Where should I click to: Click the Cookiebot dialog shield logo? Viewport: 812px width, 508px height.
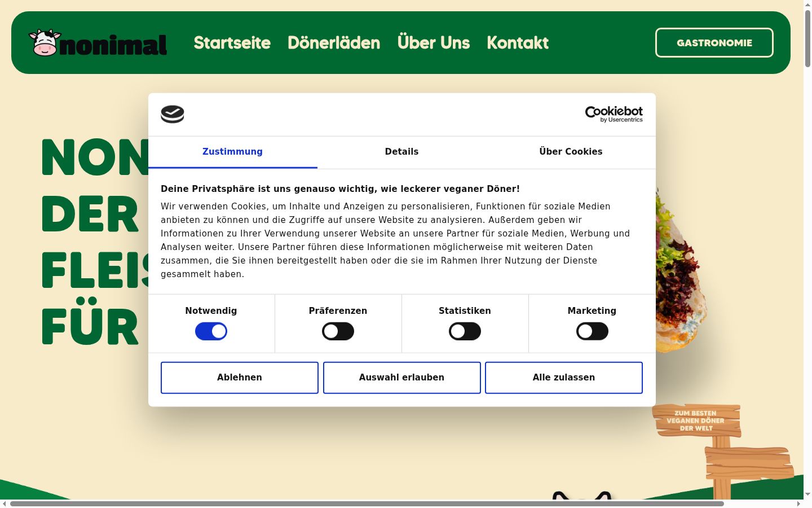(x=173, y=114)
